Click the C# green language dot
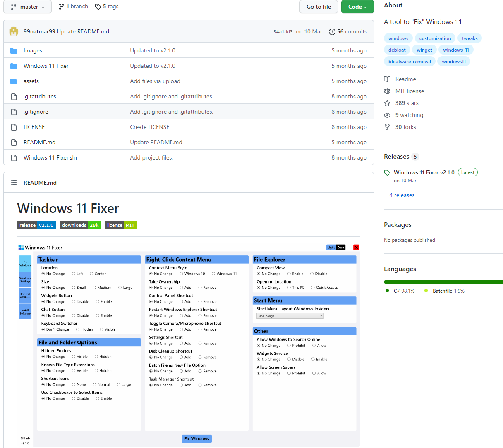503x448 pixels. (387, 291)
